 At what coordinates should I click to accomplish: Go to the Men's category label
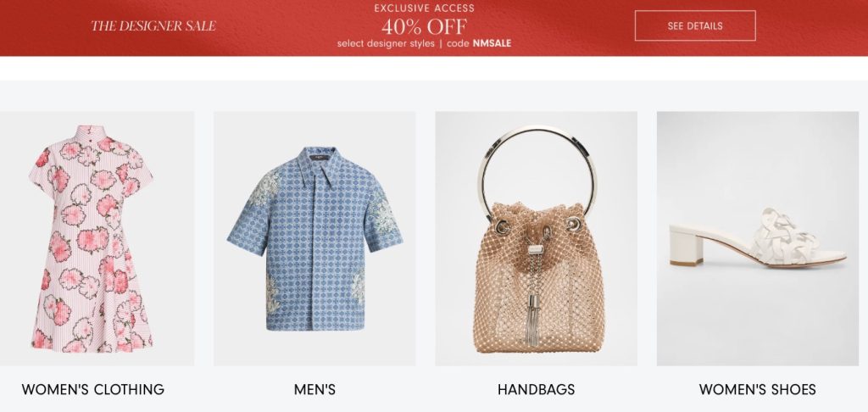pos(314,389)
